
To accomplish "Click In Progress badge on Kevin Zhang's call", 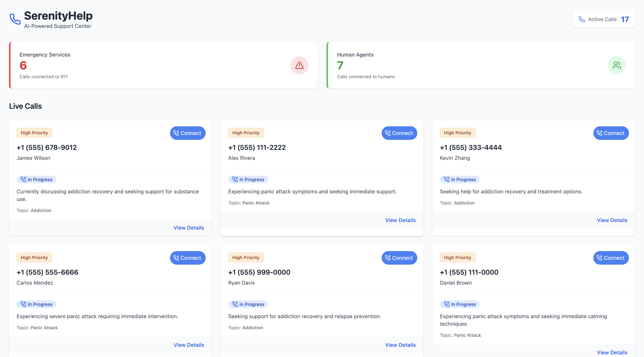I will coord(459,179).
